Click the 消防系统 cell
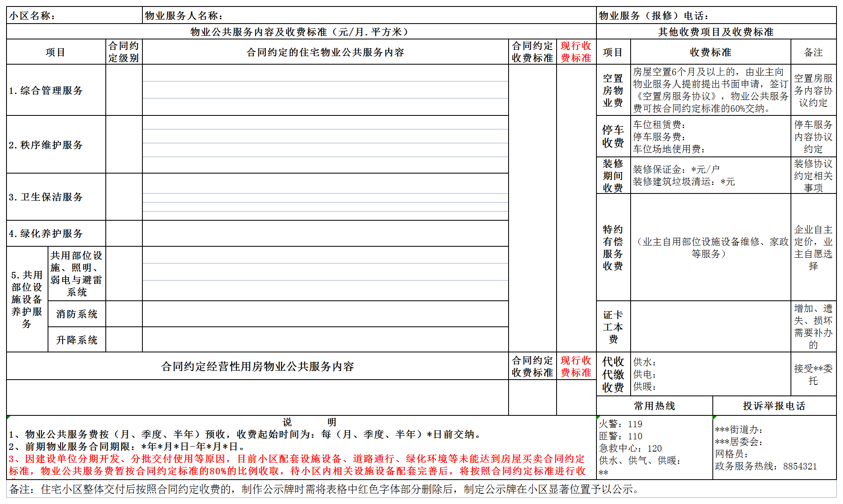Image resolution: width=843 pixels, height=504 pixels. (76, 314)
